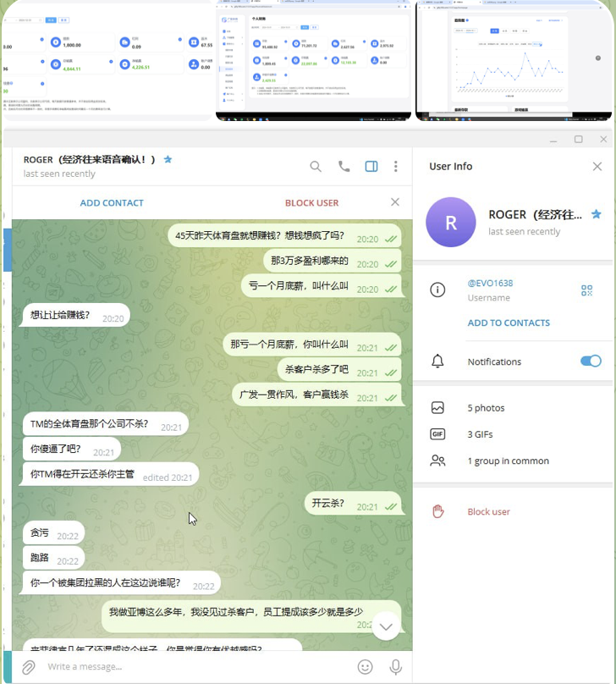This screenshot has height=684, width=616.
Task: Maximize the Telegram window
Action: (x=579, y=139)
